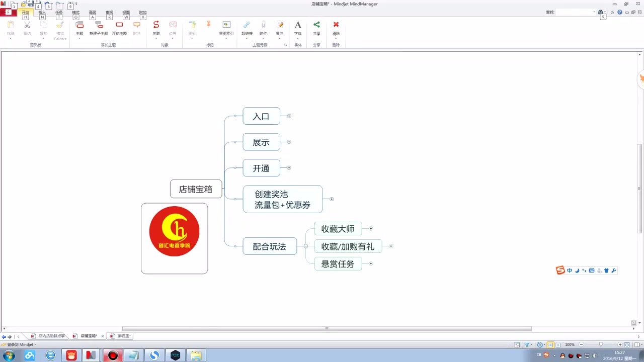Click the volume icon in system tray
Viewport: 644px width, 362px height.
click(595, 355)
